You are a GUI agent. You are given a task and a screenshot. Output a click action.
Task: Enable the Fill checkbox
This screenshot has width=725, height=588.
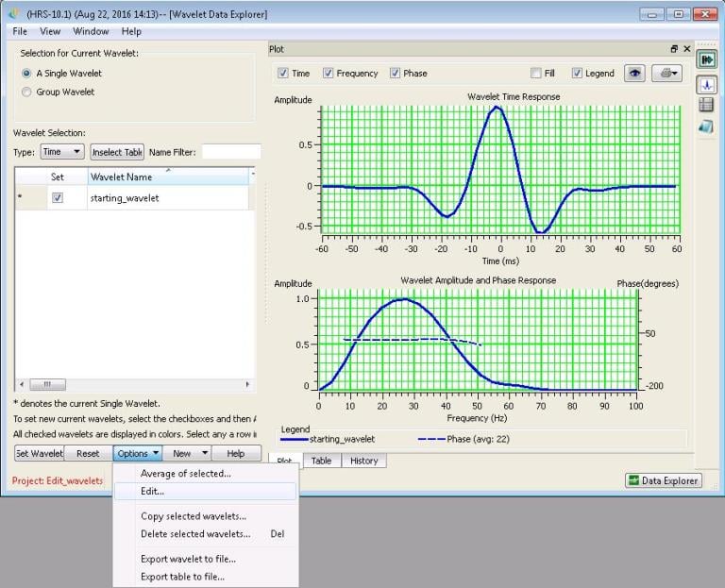(x=536, y=73)
